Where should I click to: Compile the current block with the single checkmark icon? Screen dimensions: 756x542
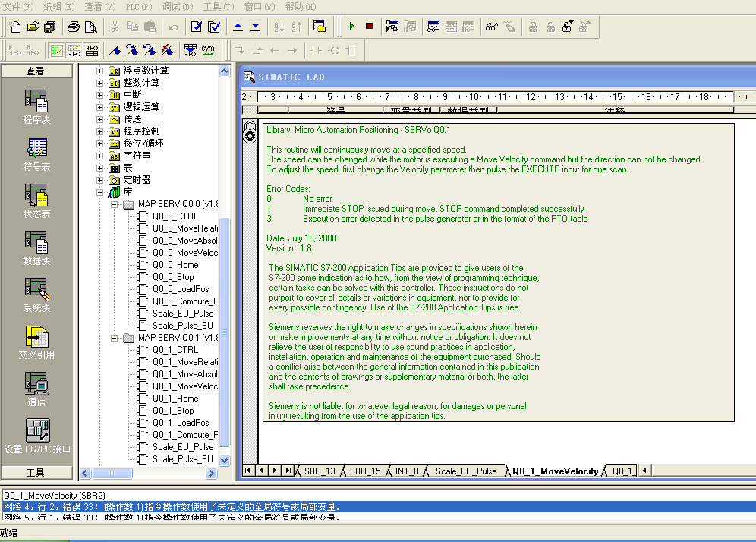click(x=197, y=27)
